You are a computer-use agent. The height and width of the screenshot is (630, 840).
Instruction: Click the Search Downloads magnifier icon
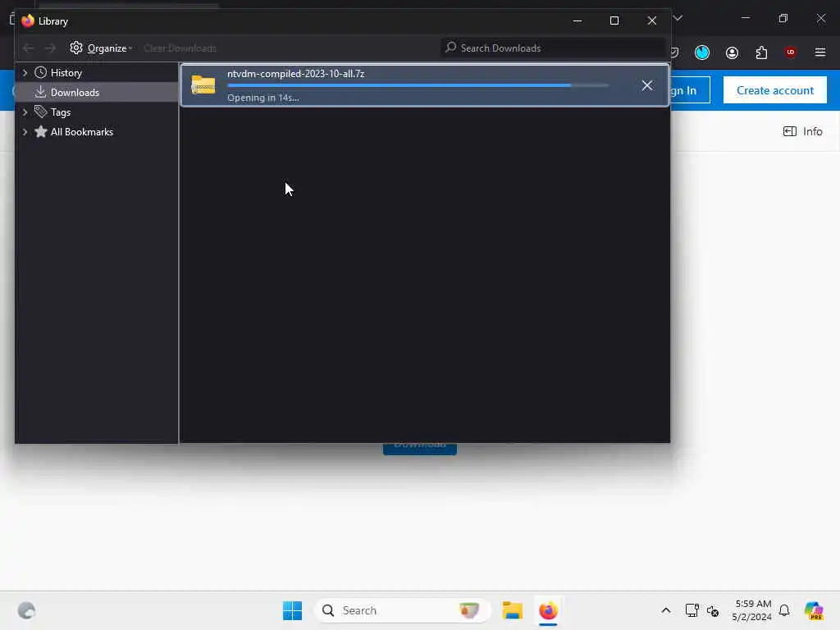451,48
